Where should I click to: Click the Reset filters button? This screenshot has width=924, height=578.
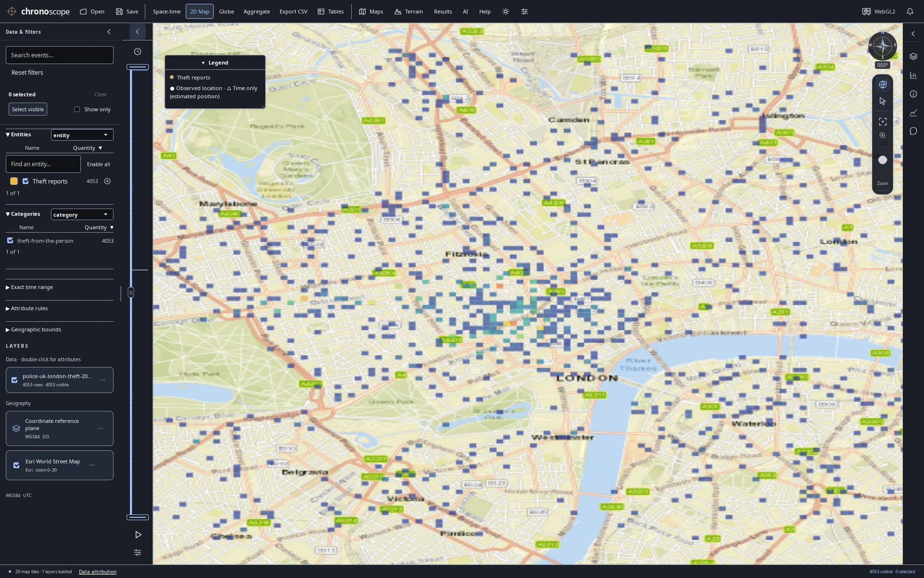[x=27, y=73]
